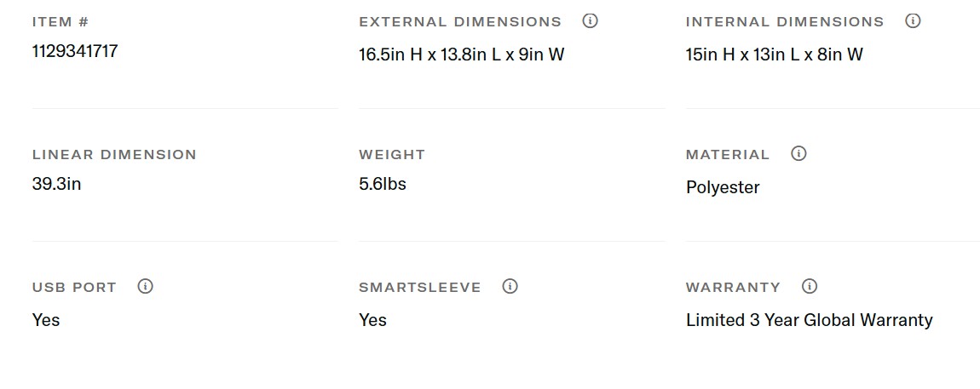980x389 pixels.
Task: Click the Warranty info icon
Action: pyautogui.click(x=810, y=287)
